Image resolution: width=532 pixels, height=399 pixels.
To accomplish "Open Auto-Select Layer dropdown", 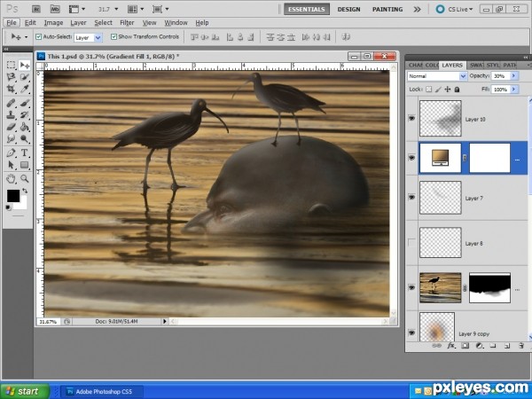I will coord(98,37).
